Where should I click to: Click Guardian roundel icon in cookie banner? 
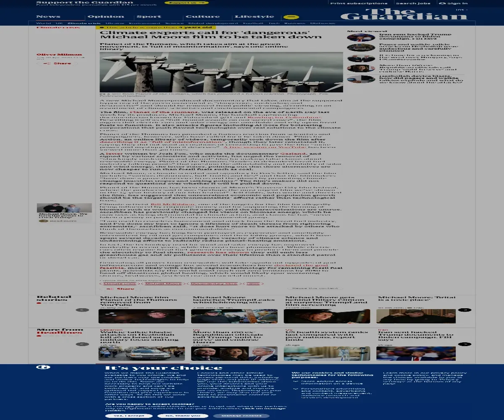point(43,367)
